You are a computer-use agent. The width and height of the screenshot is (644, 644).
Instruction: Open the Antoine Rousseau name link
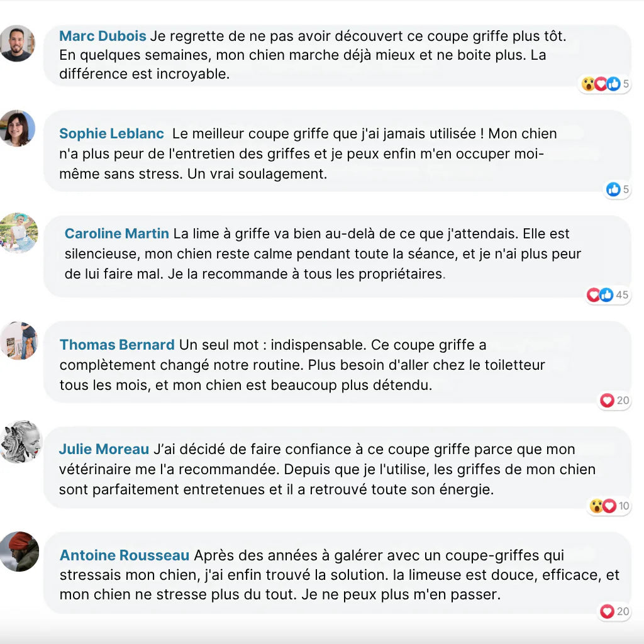tap(125, 555)
